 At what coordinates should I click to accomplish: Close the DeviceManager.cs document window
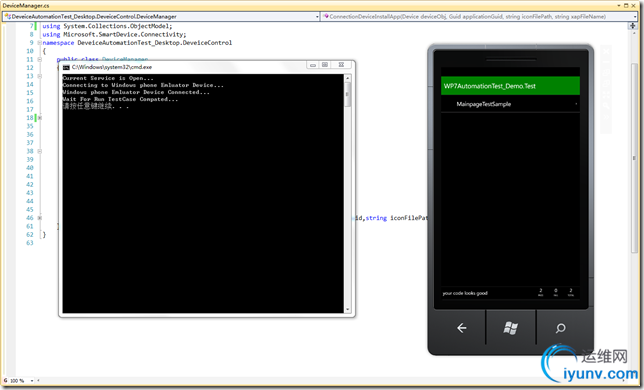coord(632,5)
